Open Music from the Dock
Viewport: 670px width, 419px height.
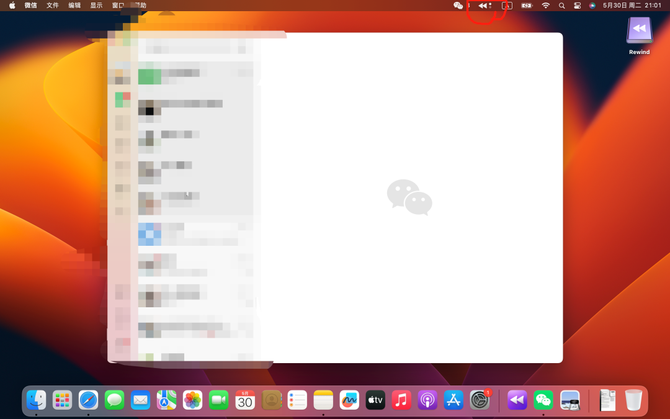coord(402,400)
